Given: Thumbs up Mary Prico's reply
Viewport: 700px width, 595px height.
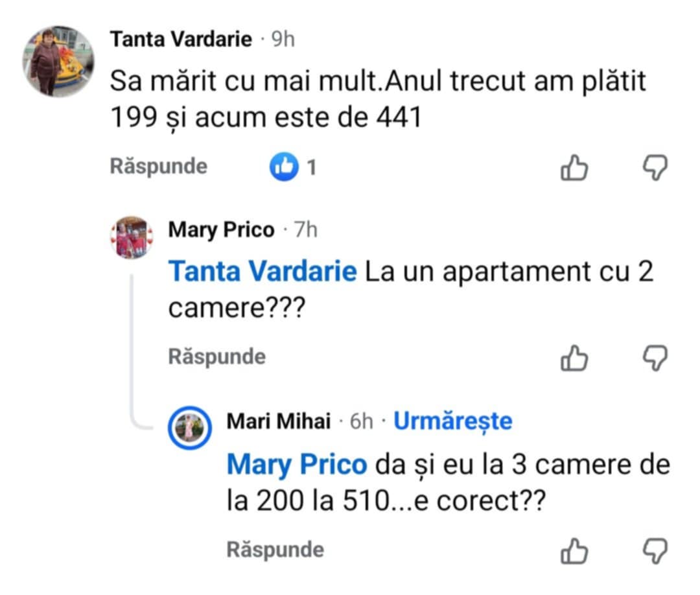Looking at the screenshot, I should point(574,358).
